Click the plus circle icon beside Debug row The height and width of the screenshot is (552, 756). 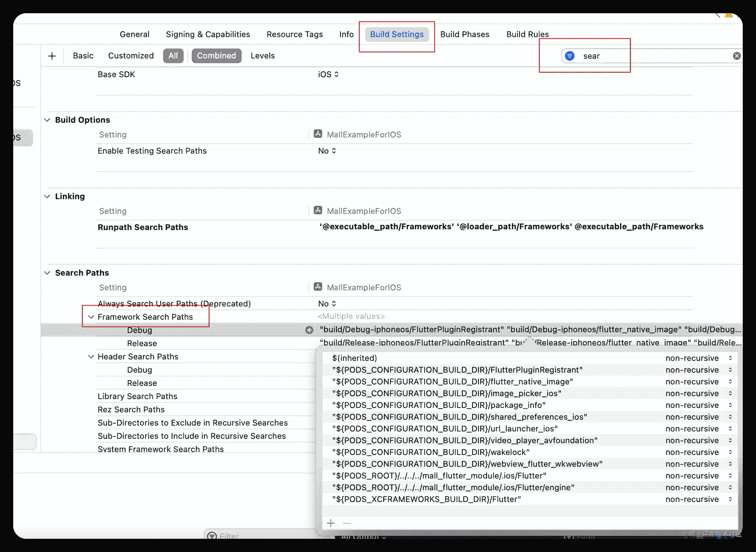(309, 330)
